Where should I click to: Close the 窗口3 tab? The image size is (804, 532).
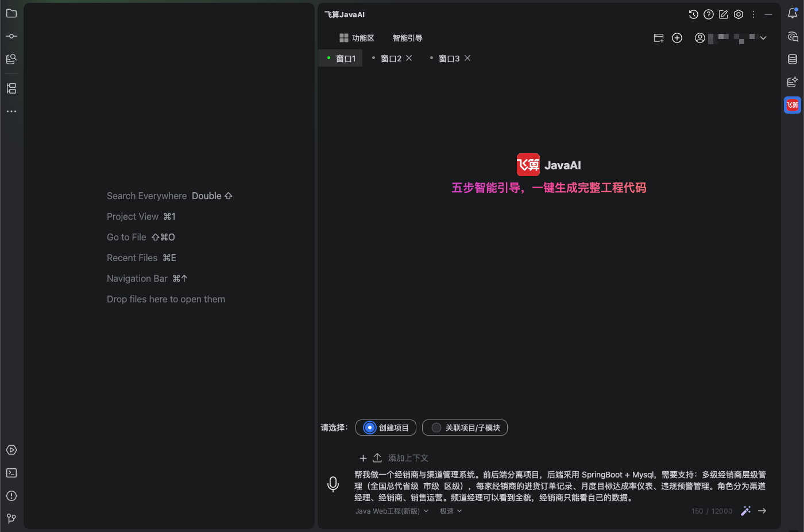pos(467,58)
